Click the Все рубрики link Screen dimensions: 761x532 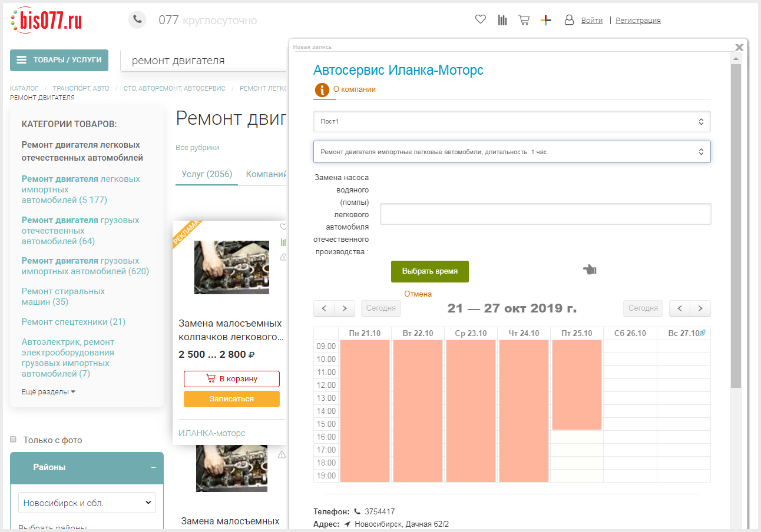197,148
